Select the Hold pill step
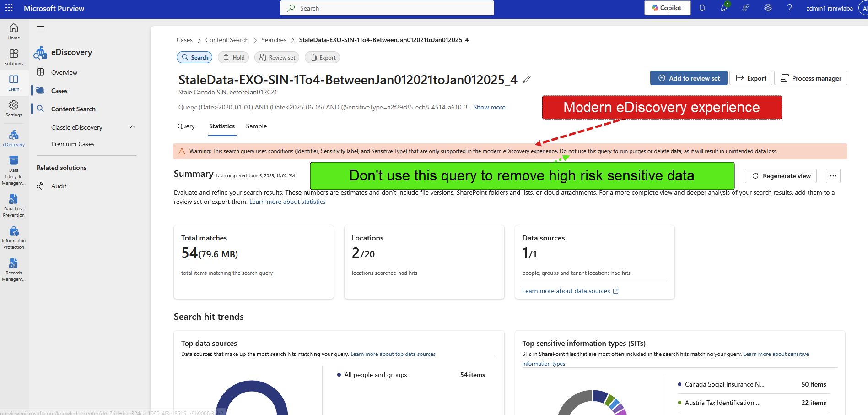The width and height of the screenshot is (868, 415). pyautogui.click(x=234, y=57)
